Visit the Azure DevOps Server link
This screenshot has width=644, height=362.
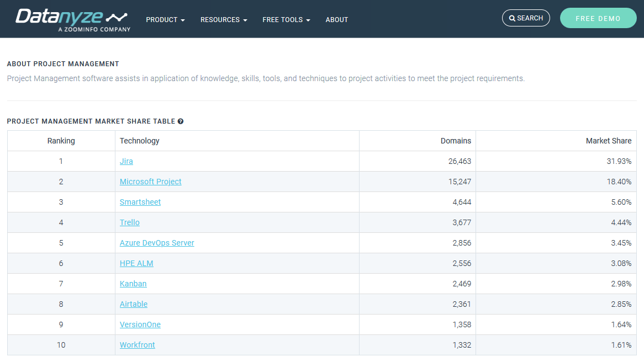(x=157, y=243)
